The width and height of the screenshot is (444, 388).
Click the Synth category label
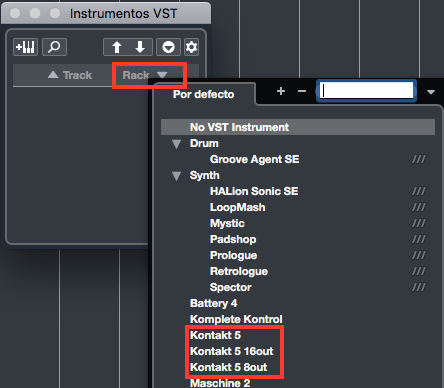205,175
